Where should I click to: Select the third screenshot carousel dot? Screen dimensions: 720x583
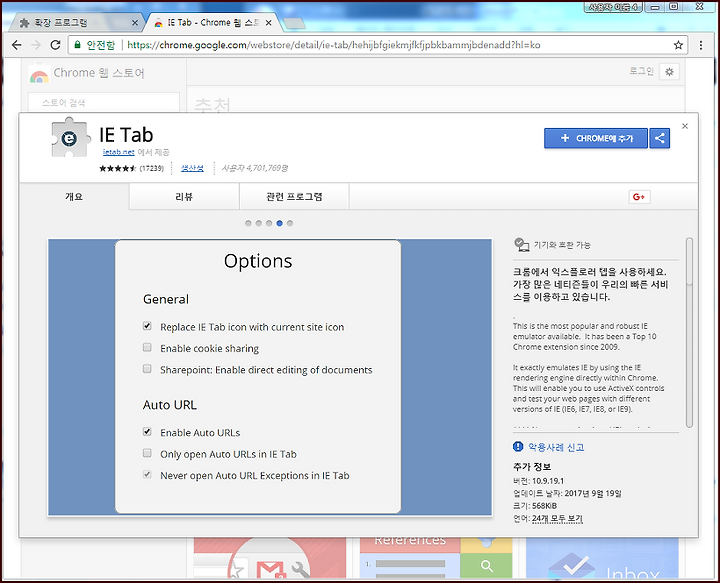click(x=269, y=223)
